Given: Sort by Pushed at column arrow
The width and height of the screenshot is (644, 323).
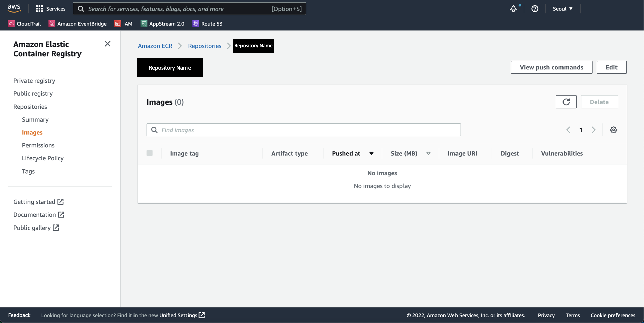Looking at the screenshot, I should [x=371, y=153].
